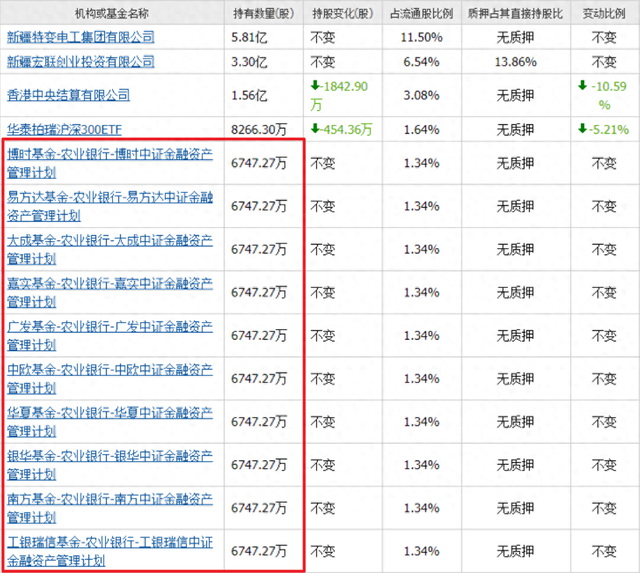Select the 13.86% pledge ratio cell
640x573 pixels.
516,62
